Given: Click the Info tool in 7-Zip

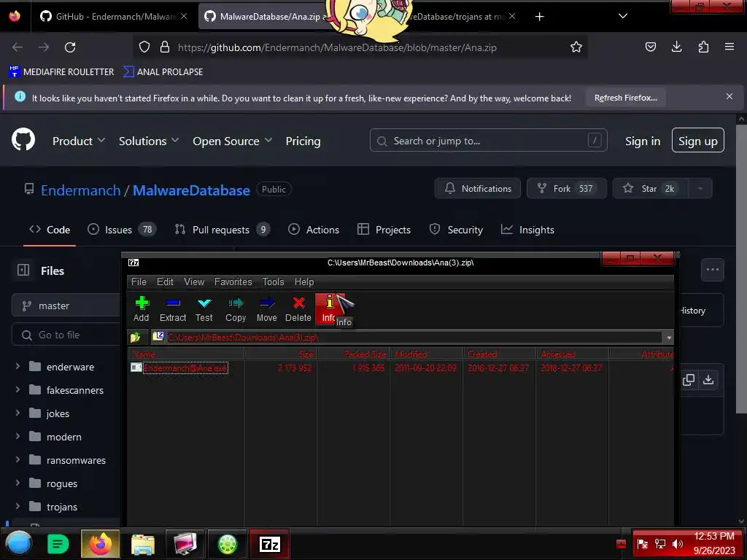Looking at the screenshot, I should click(x=329, y=309).
